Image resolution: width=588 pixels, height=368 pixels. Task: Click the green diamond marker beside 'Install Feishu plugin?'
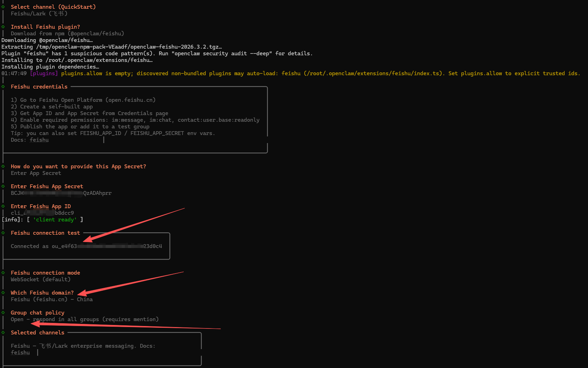tap(3, 27)
